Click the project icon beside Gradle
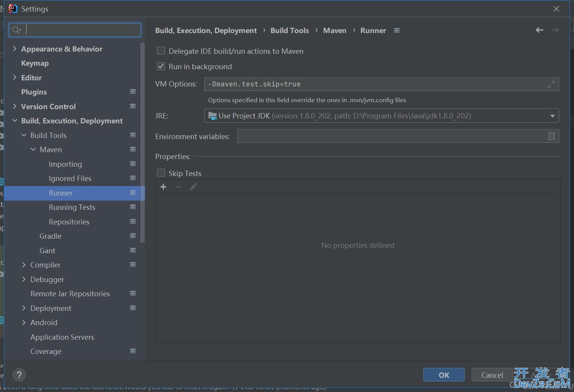Screen dimensions: 574x392 point(133,236)
